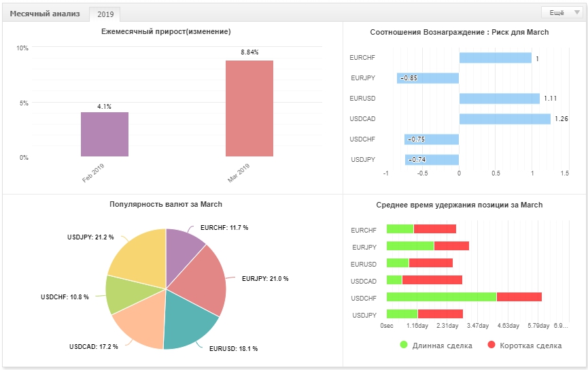Click the EURUSD 1.11 bar
Image resolution: width=588 pixels, height=370 pixels.
click(x=500, y=99)
